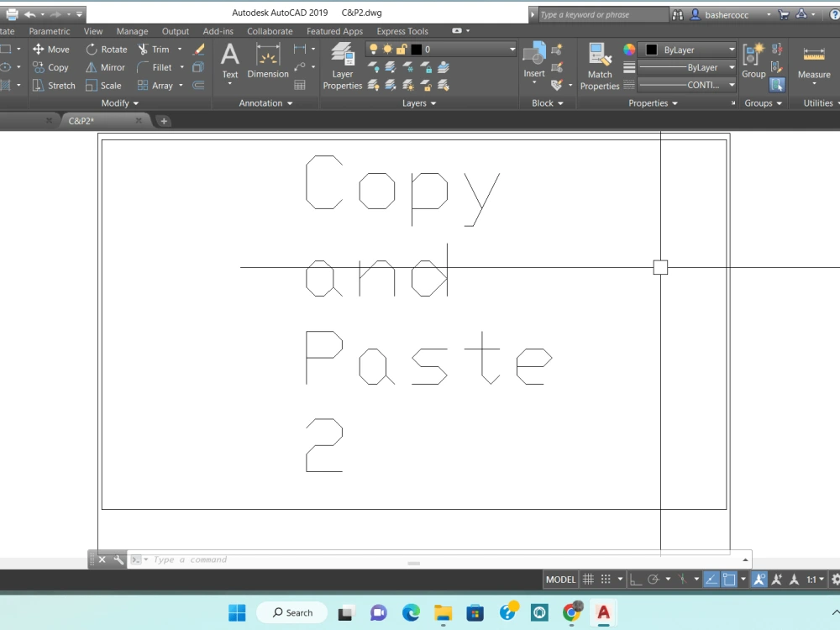Select the Copy tool in Modify panel
Screen dimensions: 840x630
(x=51, y=67)
